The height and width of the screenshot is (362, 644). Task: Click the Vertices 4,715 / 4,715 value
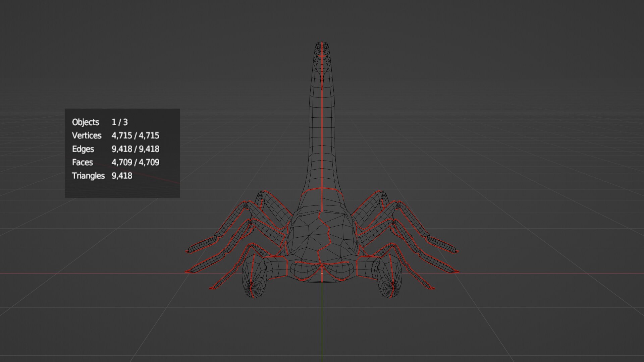(135, 136)
